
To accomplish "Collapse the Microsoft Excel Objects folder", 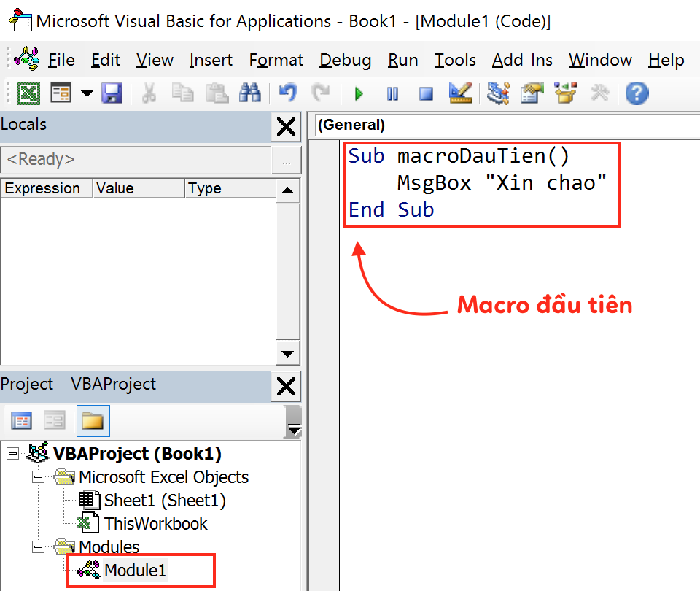I will click(x=39, y=477).
